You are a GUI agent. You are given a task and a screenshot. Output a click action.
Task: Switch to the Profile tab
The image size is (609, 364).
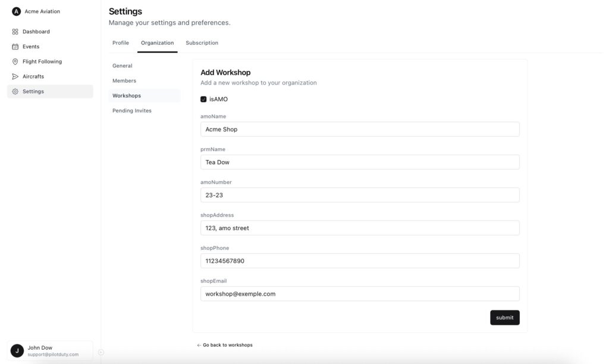click(x=121, y=43)
